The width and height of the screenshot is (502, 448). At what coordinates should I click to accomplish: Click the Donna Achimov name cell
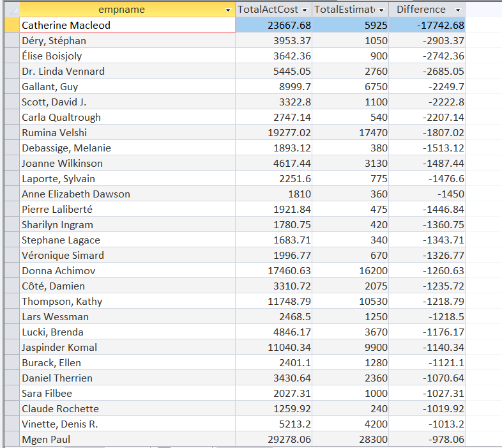point(128,271)
